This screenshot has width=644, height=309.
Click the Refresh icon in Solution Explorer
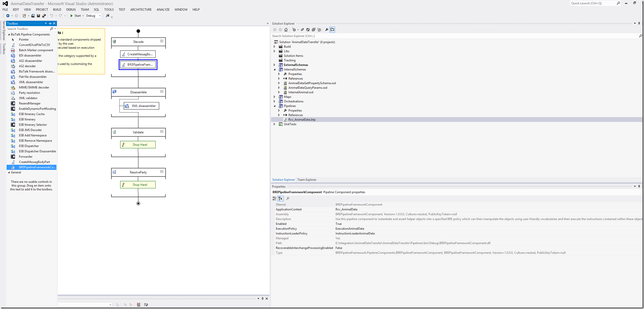click(x=308, y=30)
